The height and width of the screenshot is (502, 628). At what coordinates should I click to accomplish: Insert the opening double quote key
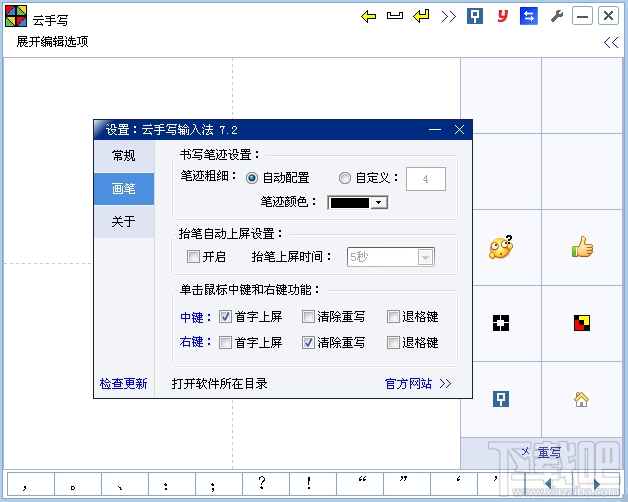(x=360, y=484)
